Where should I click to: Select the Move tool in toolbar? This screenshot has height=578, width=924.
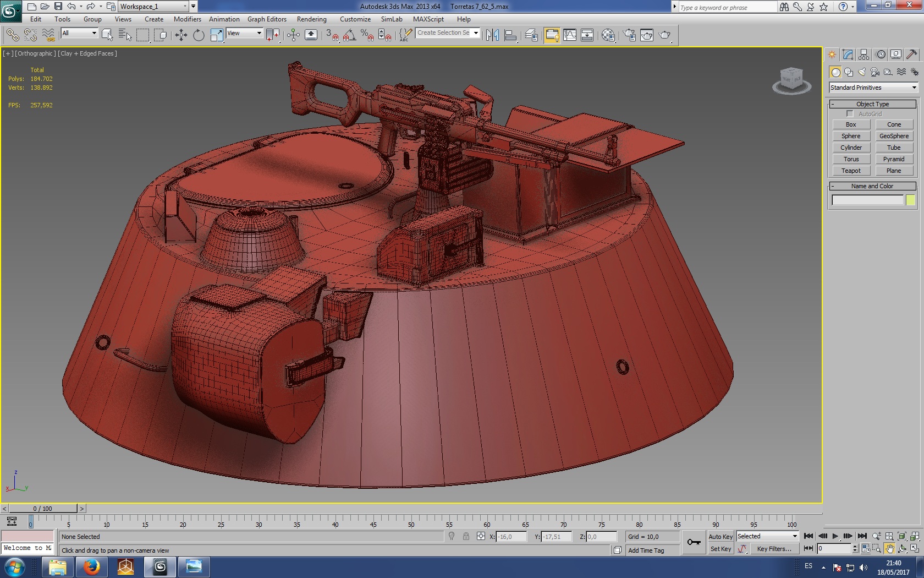181,35
